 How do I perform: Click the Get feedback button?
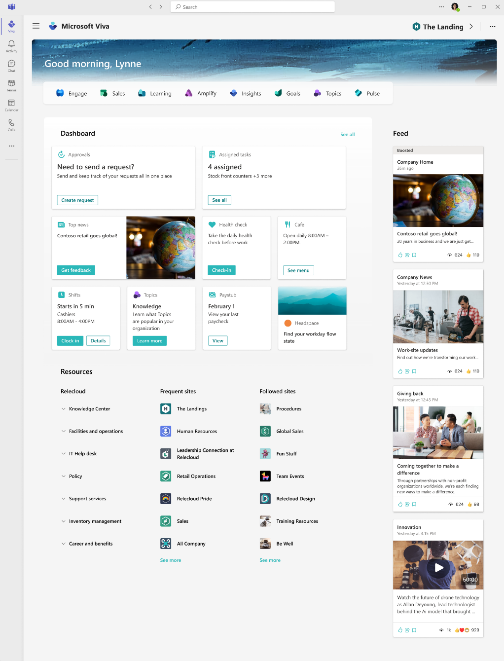click(x=76, y=270)
